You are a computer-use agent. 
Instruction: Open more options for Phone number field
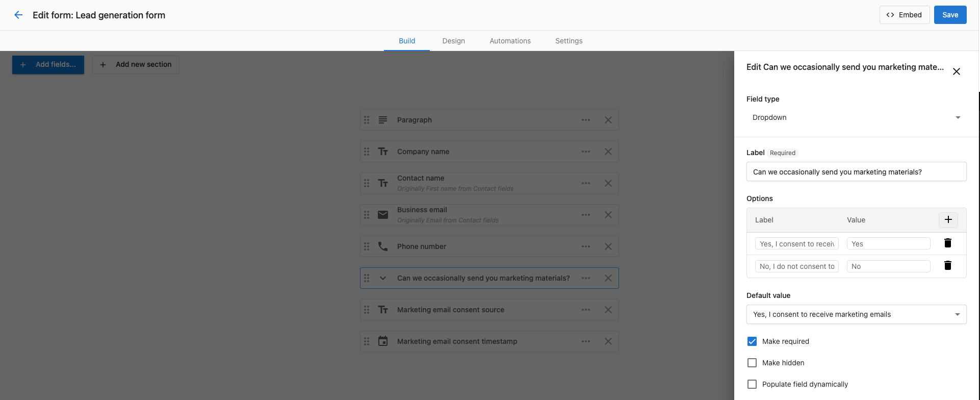click(586, 246)
